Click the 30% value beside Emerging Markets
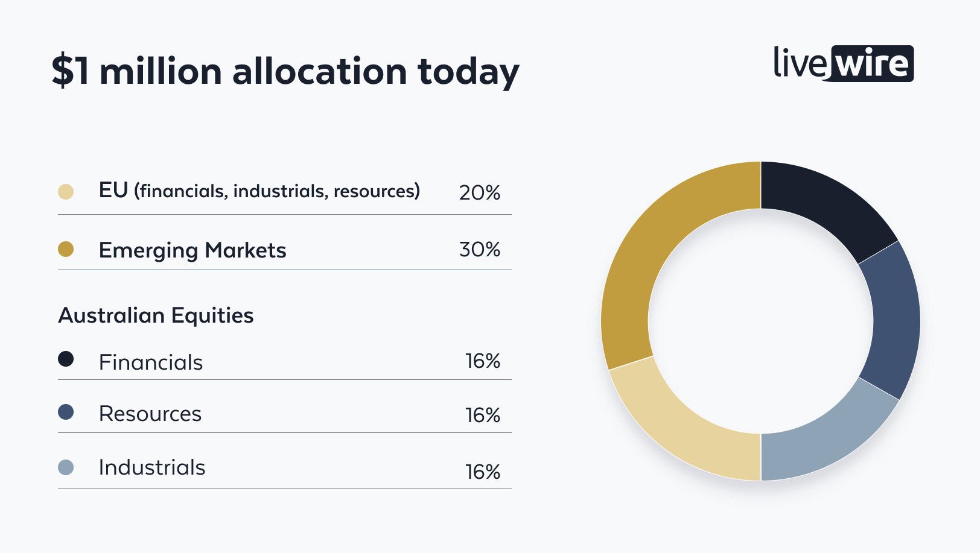 point(480,250)
